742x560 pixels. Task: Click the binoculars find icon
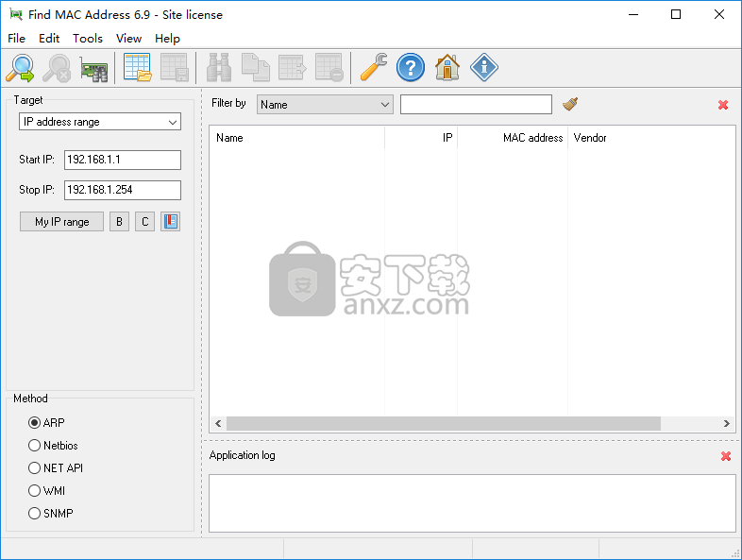(219, 68)
